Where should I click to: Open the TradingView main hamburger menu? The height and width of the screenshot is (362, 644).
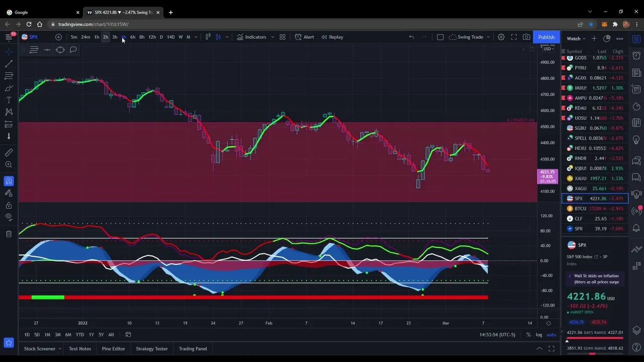coord(9,37)
